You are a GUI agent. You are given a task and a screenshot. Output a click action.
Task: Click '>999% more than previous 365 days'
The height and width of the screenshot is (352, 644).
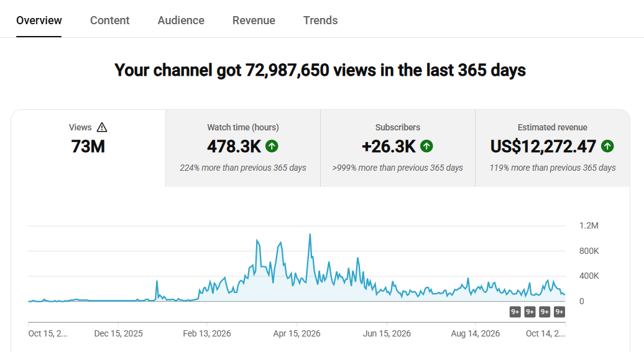[x=398, y=168]
